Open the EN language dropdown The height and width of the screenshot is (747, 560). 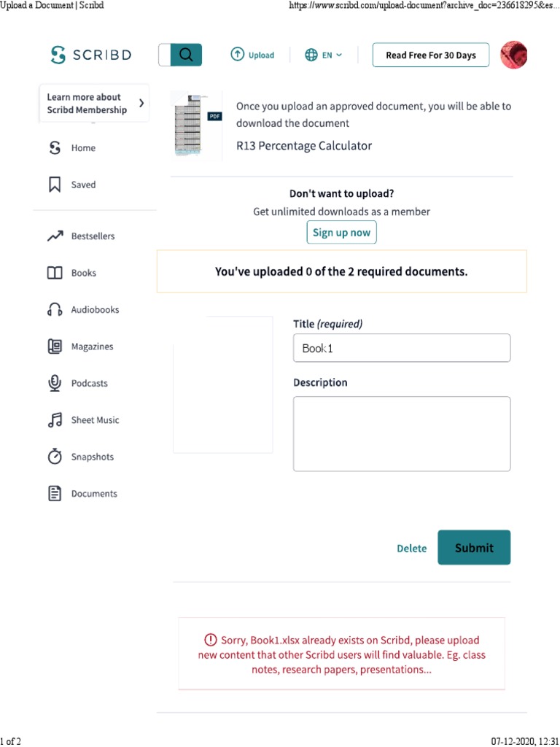(x=324, y=55)
